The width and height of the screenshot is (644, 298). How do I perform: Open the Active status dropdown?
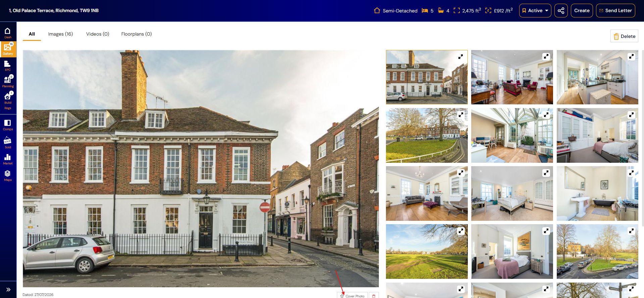point(535,10)
